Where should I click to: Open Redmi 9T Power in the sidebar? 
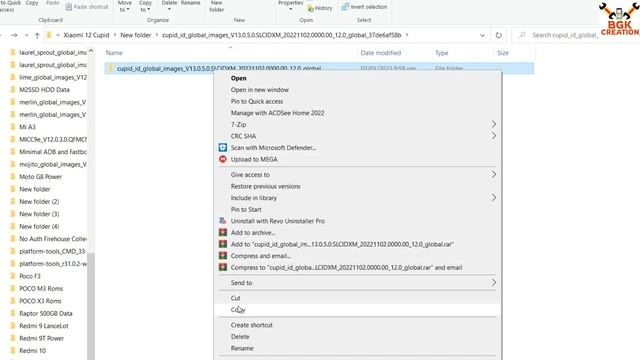tap(41, 338)
